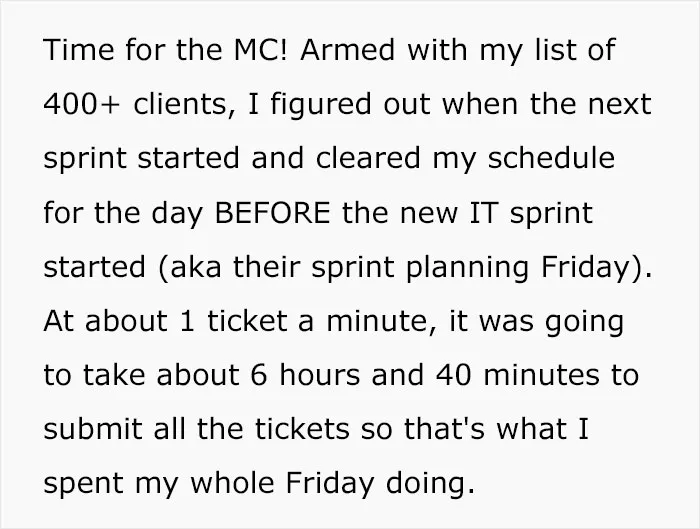The image size is (700, 529).
Task: Click the final word "doing."
Action: point(430,484)
